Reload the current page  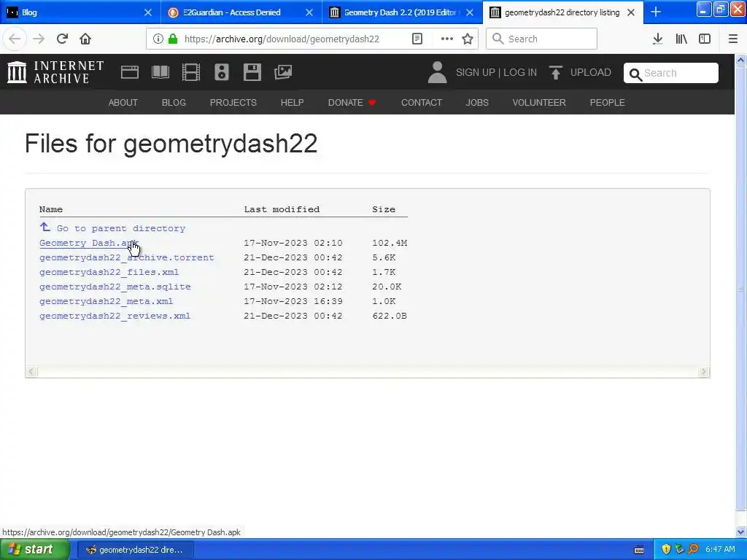[x=62, y=39]
